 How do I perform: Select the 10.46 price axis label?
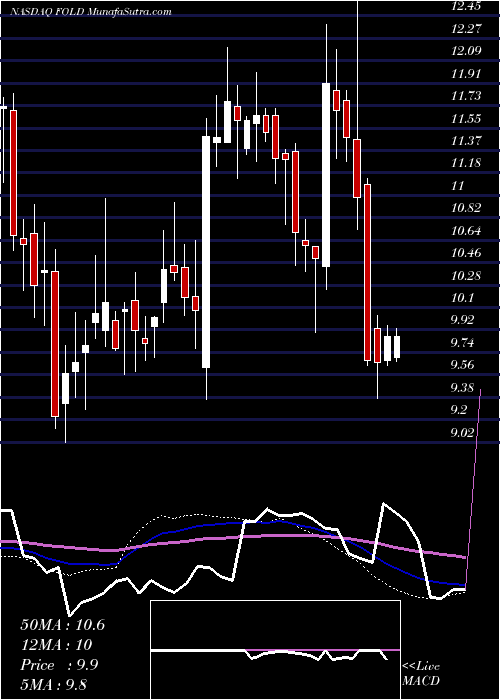point(466,253)
